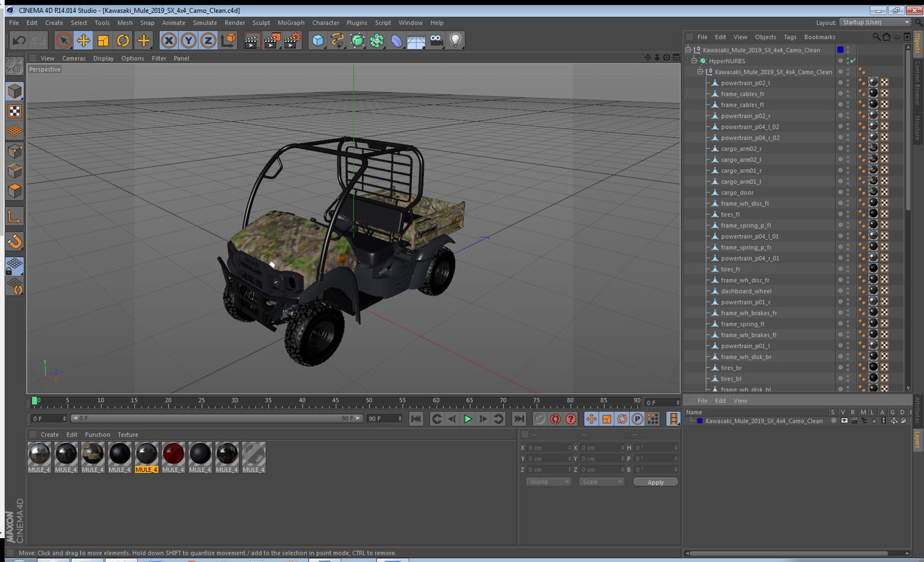Open the spline tools icon
924x562 pixels.
(x=337, y=40)
